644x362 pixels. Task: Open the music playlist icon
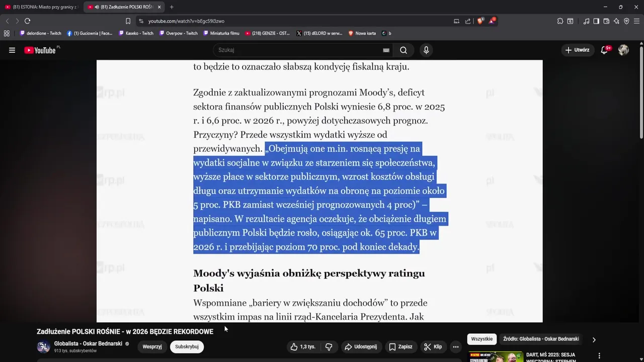coord(586,21)
